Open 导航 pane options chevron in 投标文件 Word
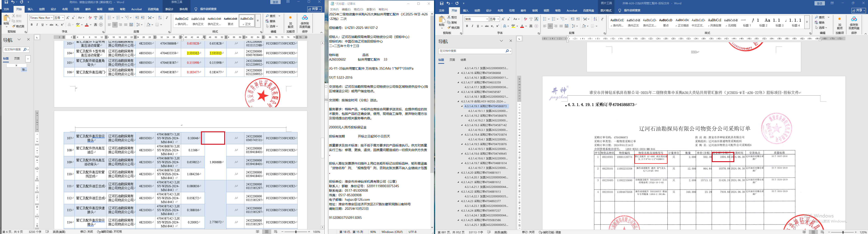The height and width of the screenshot is (234, 868). (x=501, y=41)
